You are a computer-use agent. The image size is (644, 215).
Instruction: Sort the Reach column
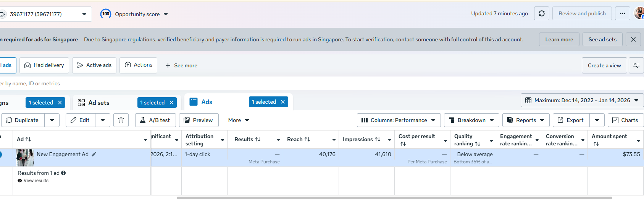pos(307,139)
